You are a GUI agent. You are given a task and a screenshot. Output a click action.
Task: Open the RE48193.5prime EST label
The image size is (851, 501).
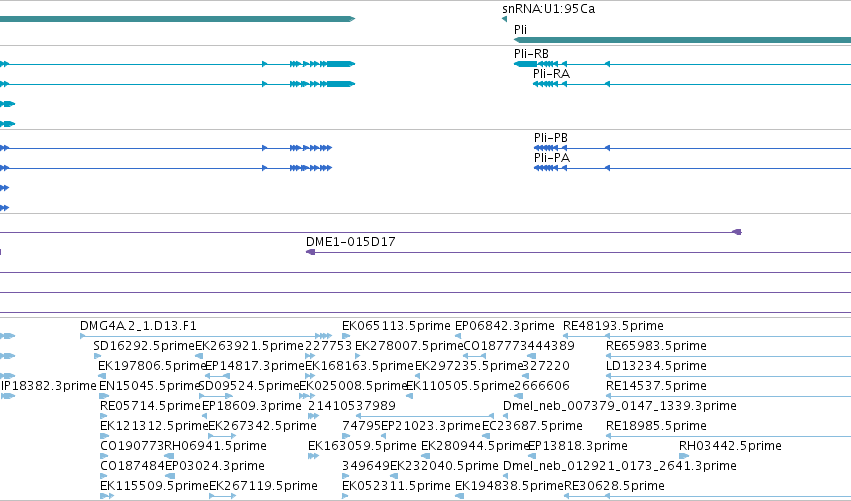click(613, 326)
